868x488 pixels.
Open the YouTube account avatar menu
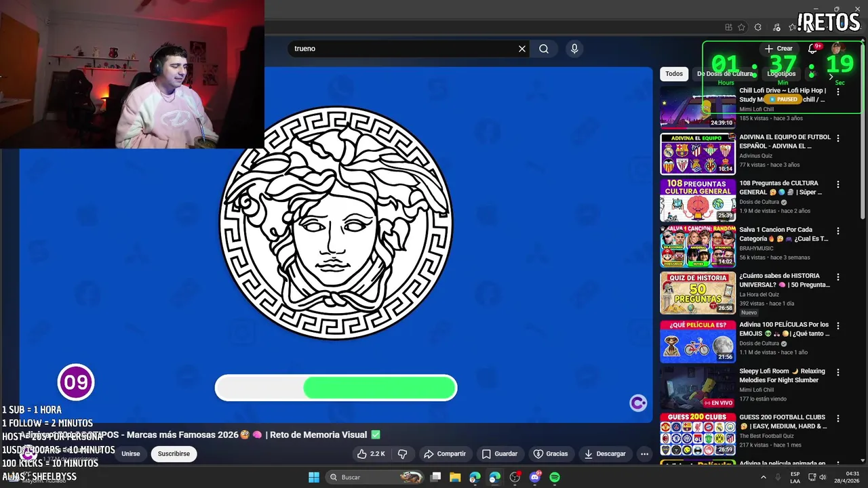pos(838,49)
